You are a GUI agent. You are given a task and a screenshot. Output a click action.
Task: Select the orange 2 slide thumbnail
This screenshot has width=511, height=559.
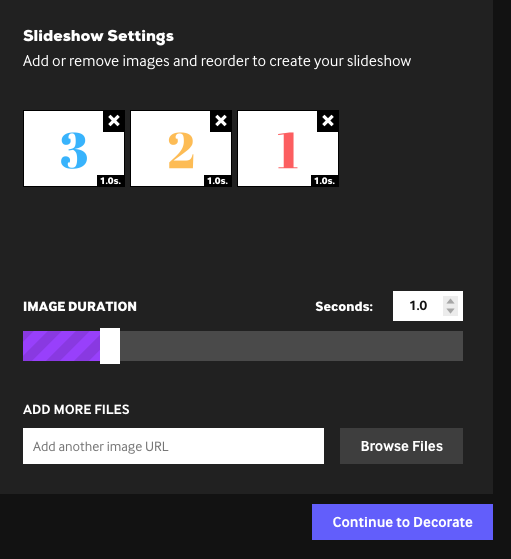[x=181, y=148]
